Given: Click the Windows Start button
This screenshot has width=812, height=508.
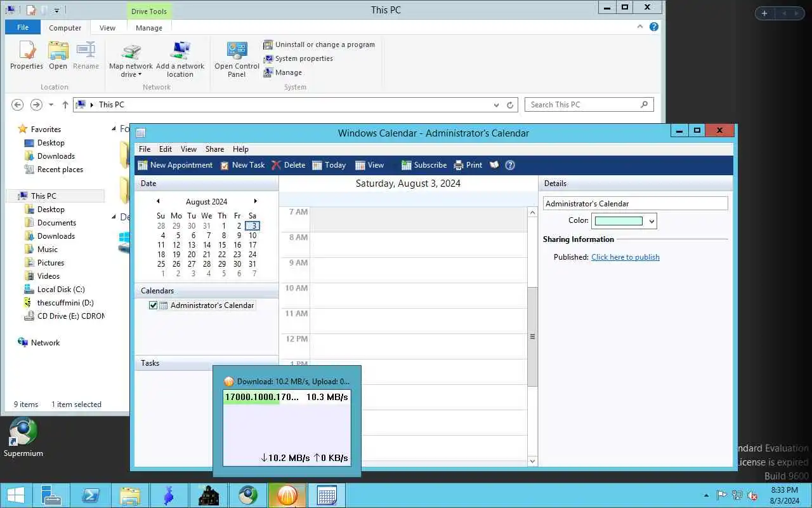Looking at the screenshot, I should point(16,495).
